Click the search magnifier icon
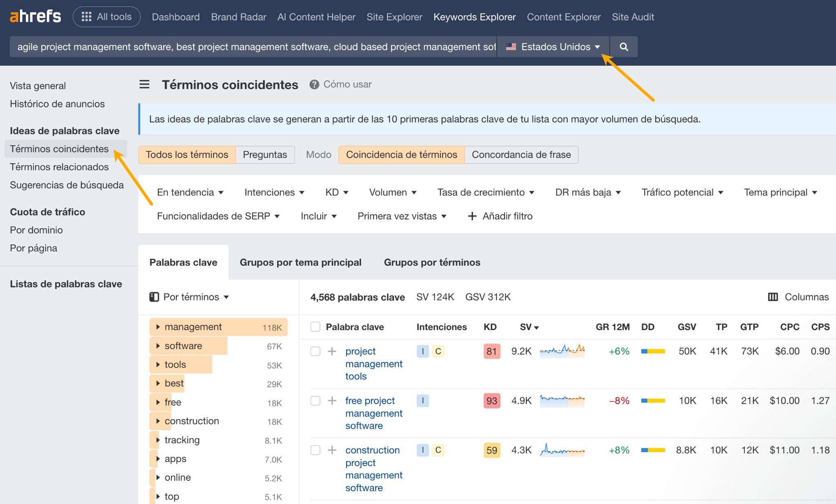This screenshot has height=504, width=836. pyautogui.click(x=623, y=46)
